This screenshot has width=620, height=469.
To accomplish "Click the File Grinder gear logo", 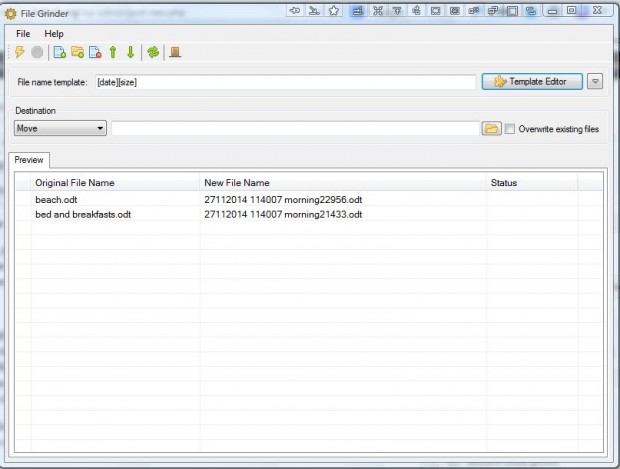I will point(10,14).
